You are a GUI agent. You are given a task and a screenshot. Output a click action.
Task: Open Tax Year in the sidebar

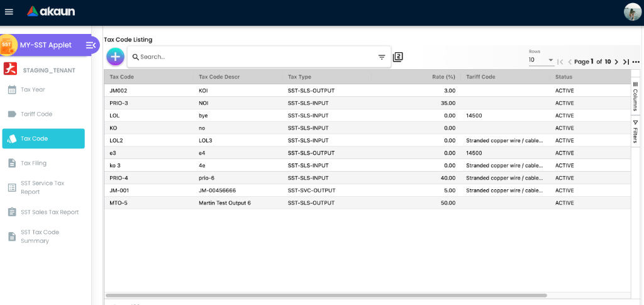pyautogui.click(x=33, y=89)
